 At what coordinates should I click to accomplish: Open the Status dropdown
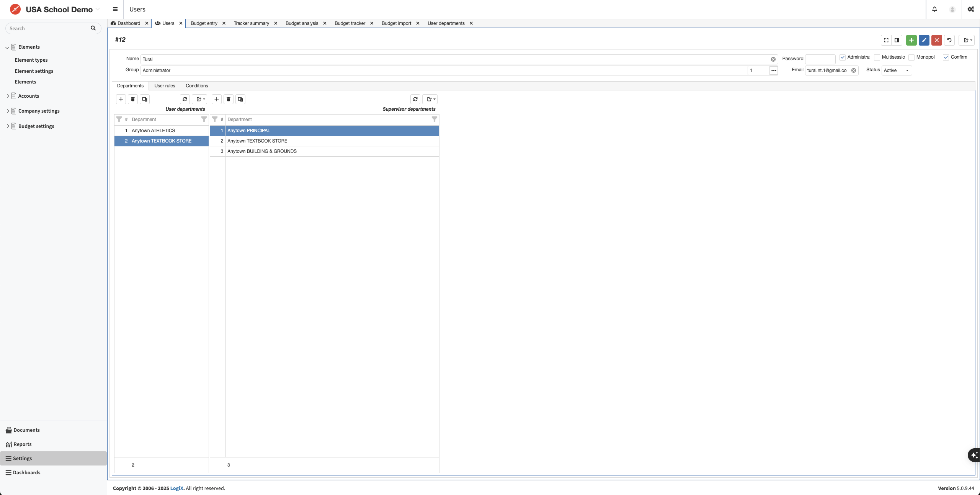pos(897,70)
